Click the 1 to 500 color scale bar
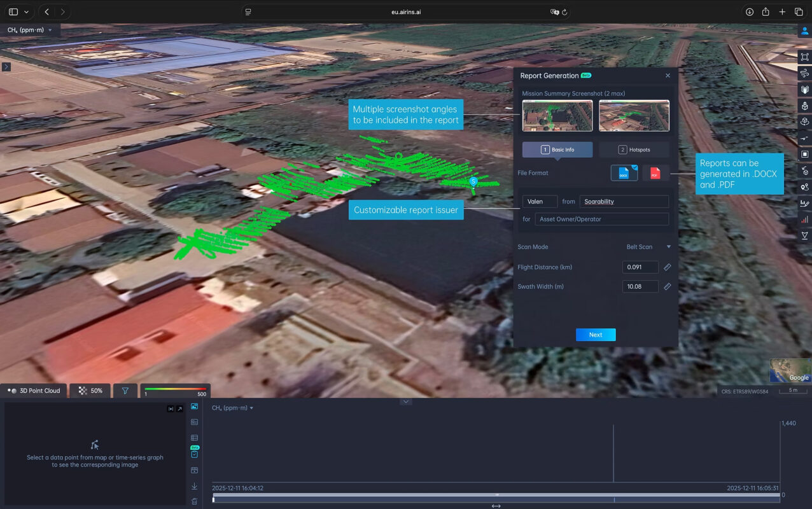 point(175,391)
